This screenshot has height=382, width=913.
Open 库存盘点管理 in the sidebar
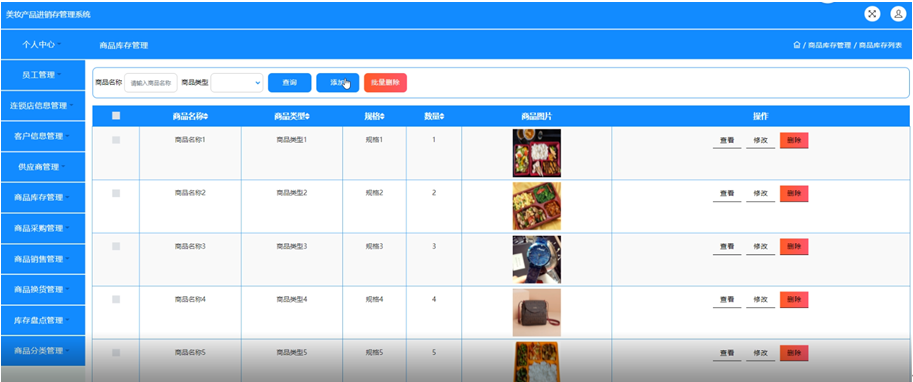[43, 320]
